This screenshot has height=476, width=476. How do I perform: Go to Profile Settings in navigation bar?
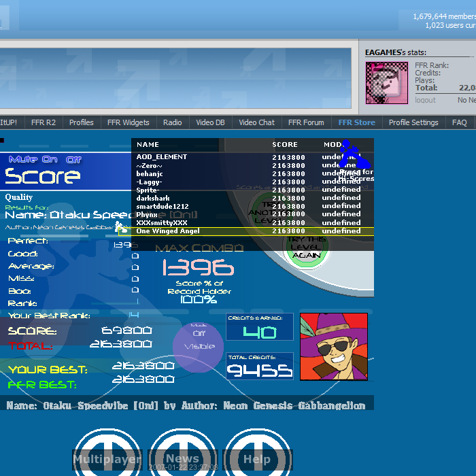click(413, 122)
